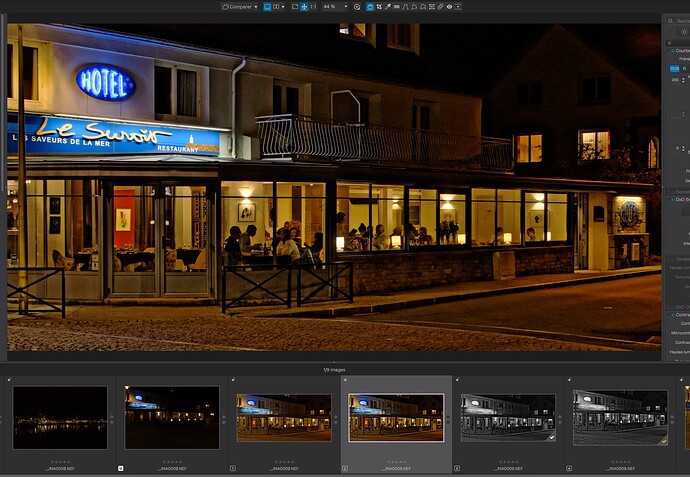The height and width of the screenshot is (477, 690).
Task: Open the Comparer dropdown arrow
Action: coord(257,6)
